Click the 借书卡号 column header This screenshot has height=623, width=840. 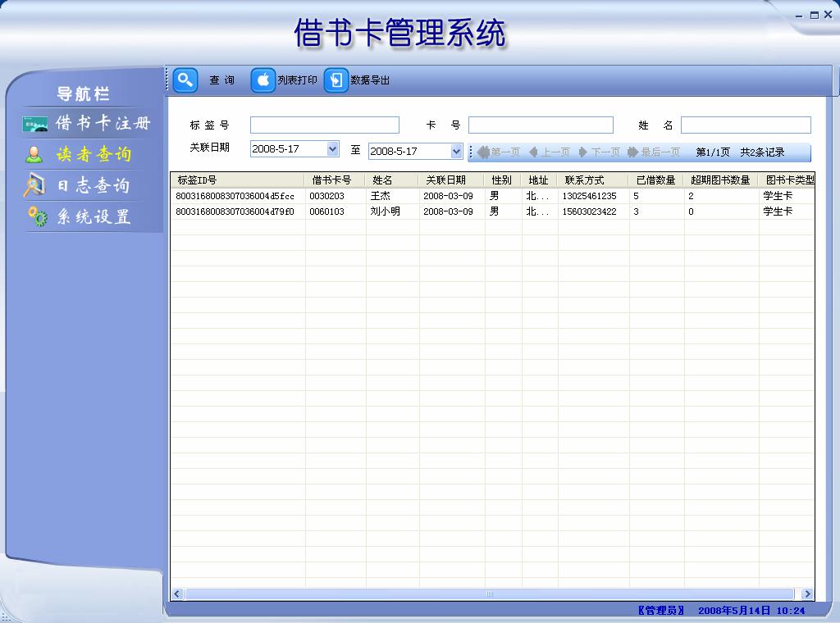tap(335, 180)
